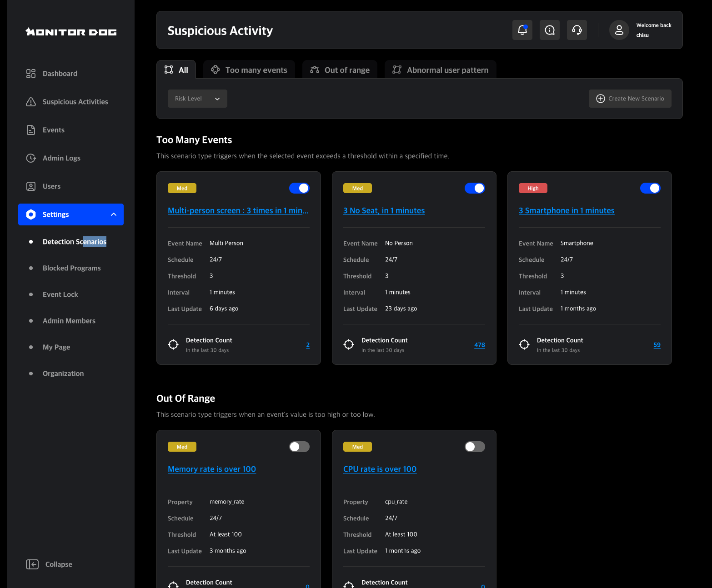
Task: Click the Create New Scenario button
Action: 630,99
